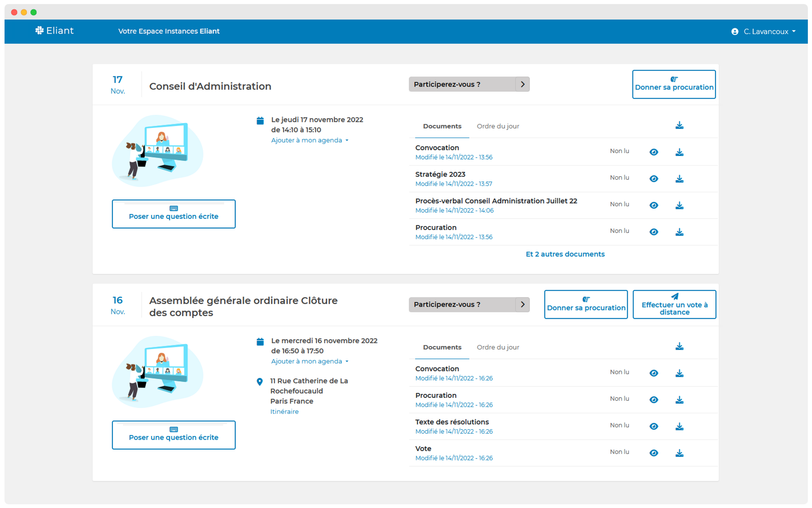The image size is (812, 508).
Task: Expand Participerez-vous for Conseil d'Administration
Action: click(x=522, y=84)
